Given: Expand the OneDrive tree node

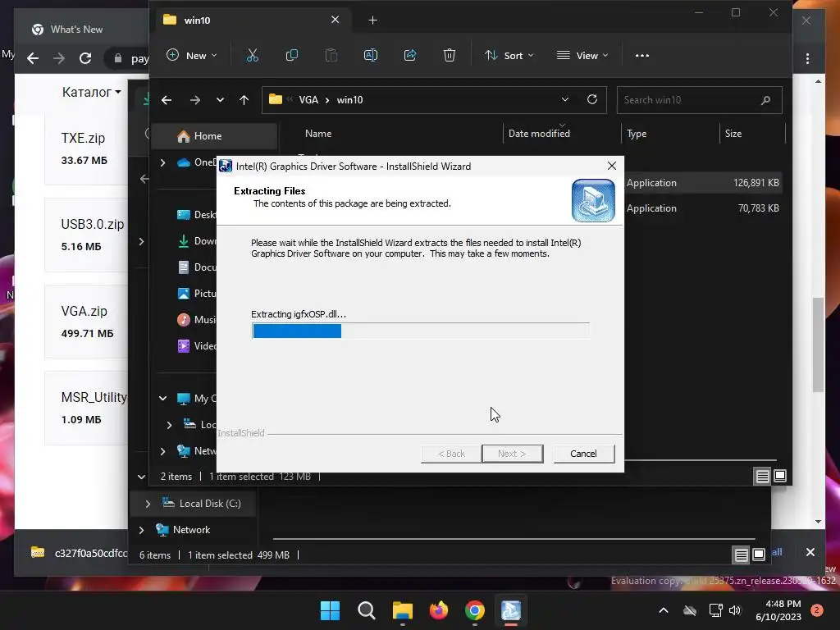Looking at the screenshot, I should point(163,162).
